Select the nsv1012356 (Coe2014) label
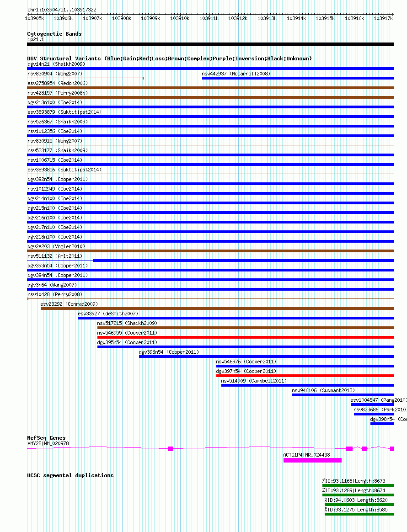This screenshot has width=407, height=532. 55,131
